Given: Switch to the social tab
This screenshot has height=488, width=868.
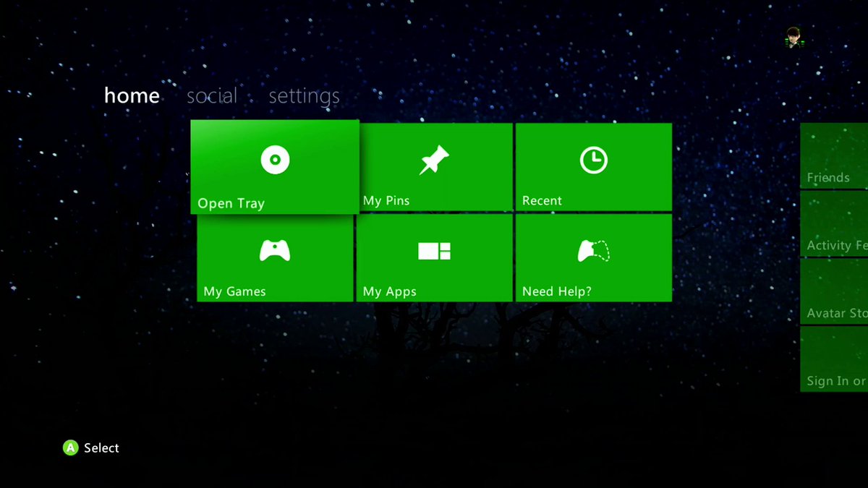Looking at the screenshot, I should pyautogui.click(x=212, y=95).
